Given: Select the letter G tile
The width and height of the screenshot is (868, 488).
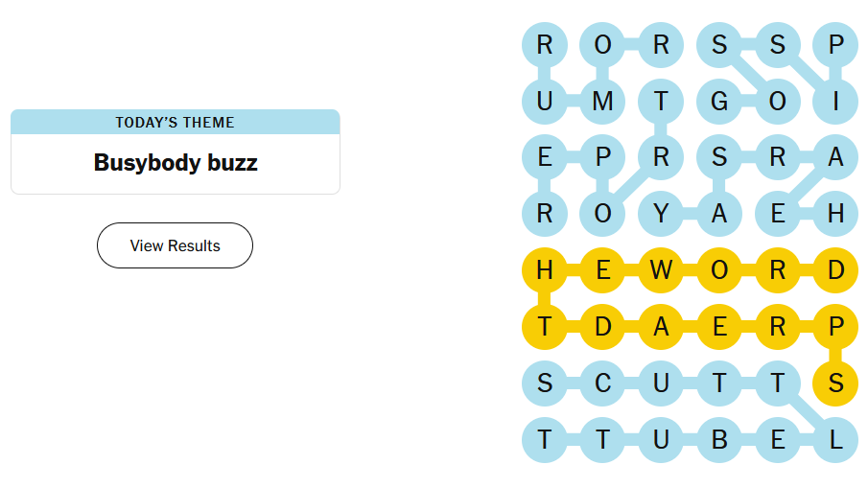Looking at the screenshot, I should 718,101.
